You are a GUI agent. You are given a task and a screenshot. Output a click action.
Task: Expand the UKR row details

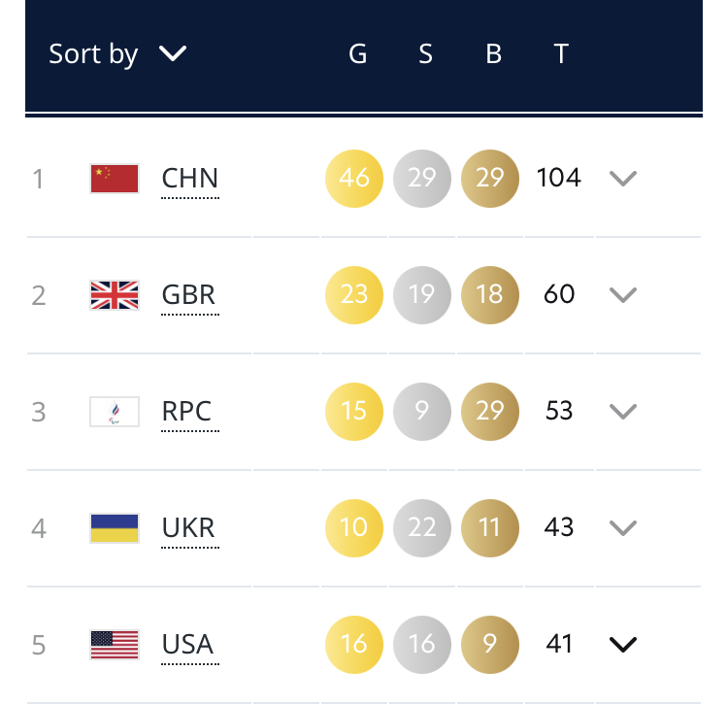622,528
